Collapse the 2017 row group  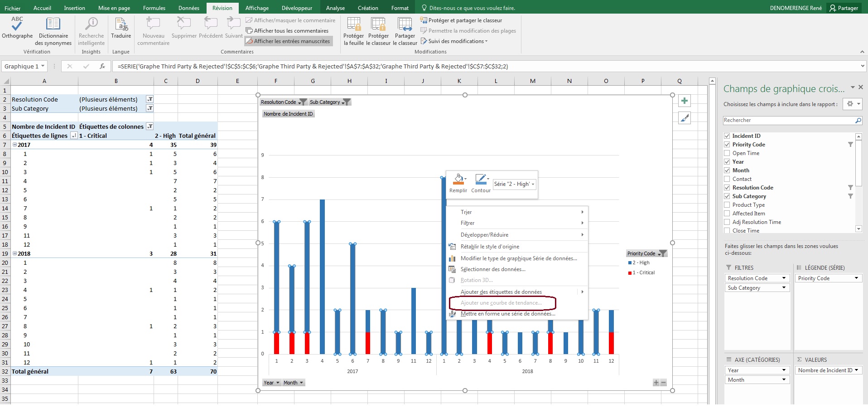click(14, 145)
